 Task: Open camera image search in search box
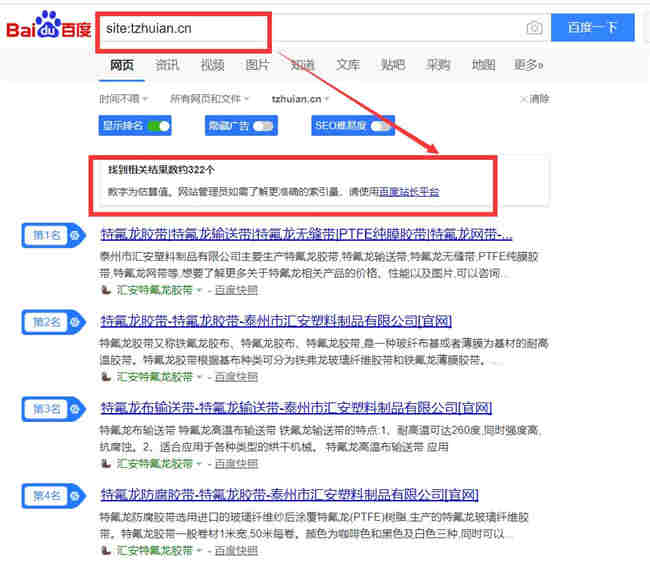535,28
